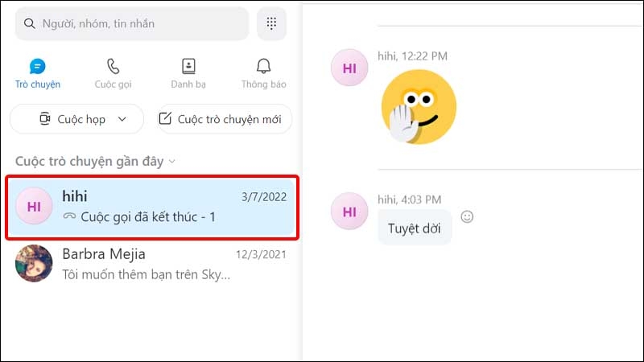Switch to the Trò chuyện tab
This screenshot has height=362, width=644.
(38, 74)
